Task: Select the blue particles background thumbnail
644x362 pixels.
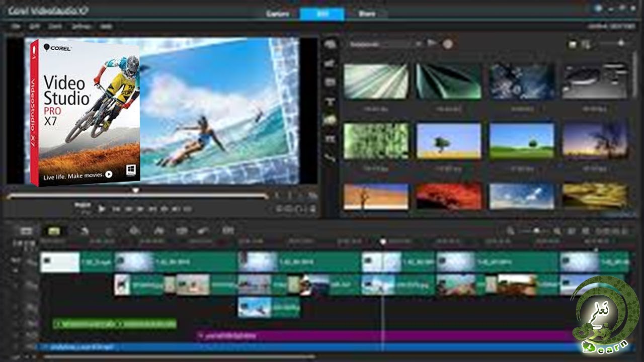Action: click(x=522, y=81)
